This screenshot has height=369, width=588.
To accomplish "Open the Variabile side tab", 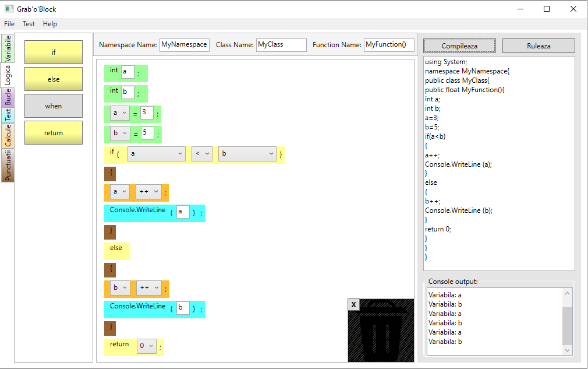I will coord(8,48).
